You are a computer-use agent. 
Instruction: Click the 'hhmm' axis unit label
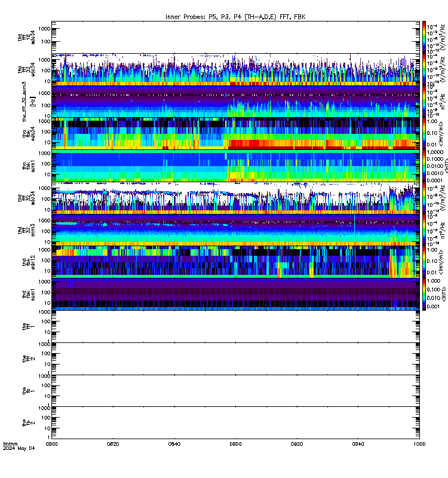[x=10, y=444]
